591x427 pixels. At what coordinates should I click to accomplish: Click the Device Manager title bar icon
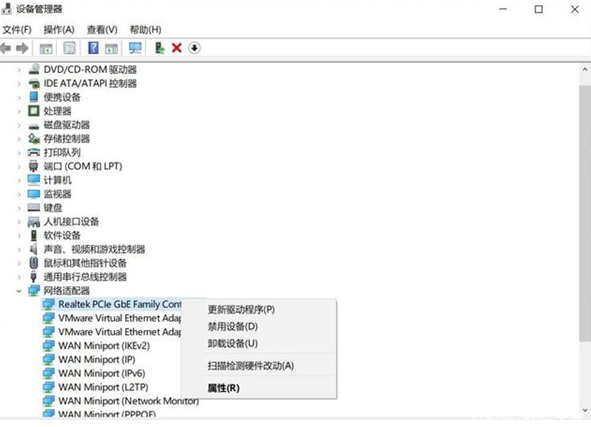(7, 9)
